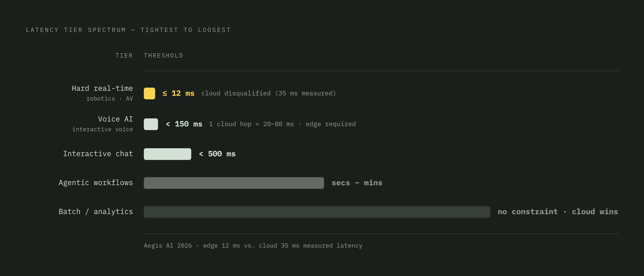Click the '≤ 12 ms' threshold value
This screenshot has height=276, width=644.
pyautogui.click(x=178, y=93)
